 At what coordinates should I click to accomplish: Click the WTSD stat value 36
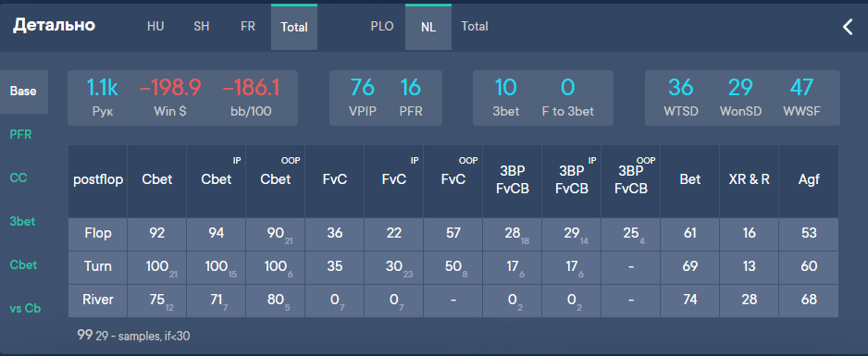coord(681,87)
